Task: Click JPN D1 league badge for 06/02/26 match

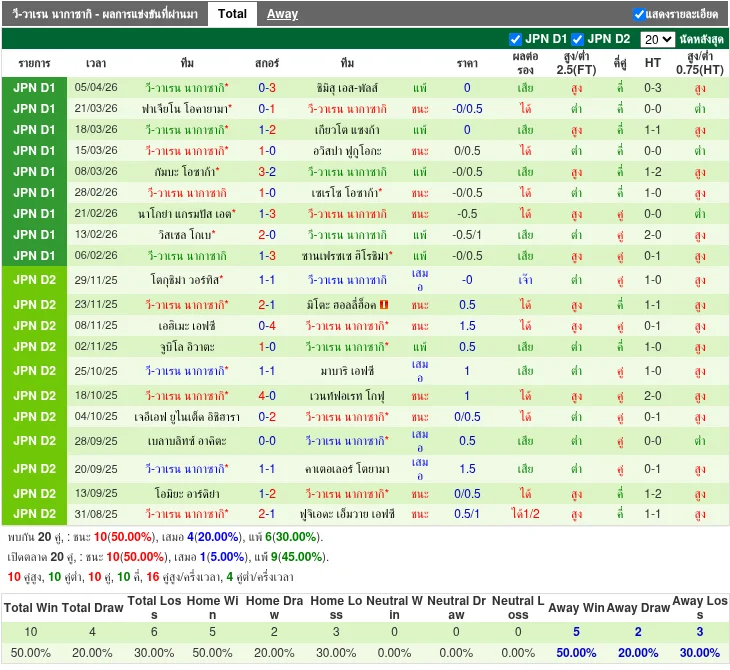Action: click(34, 256)
